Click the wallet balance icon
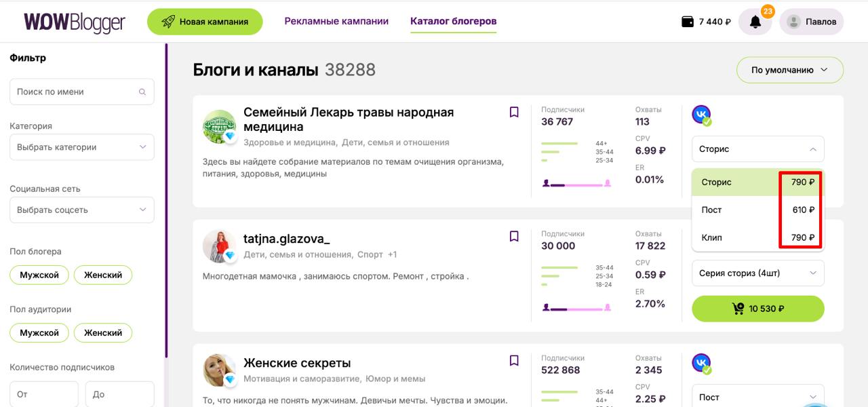The height and width of the screenshot is (407, 868). (x=688, y=22)
